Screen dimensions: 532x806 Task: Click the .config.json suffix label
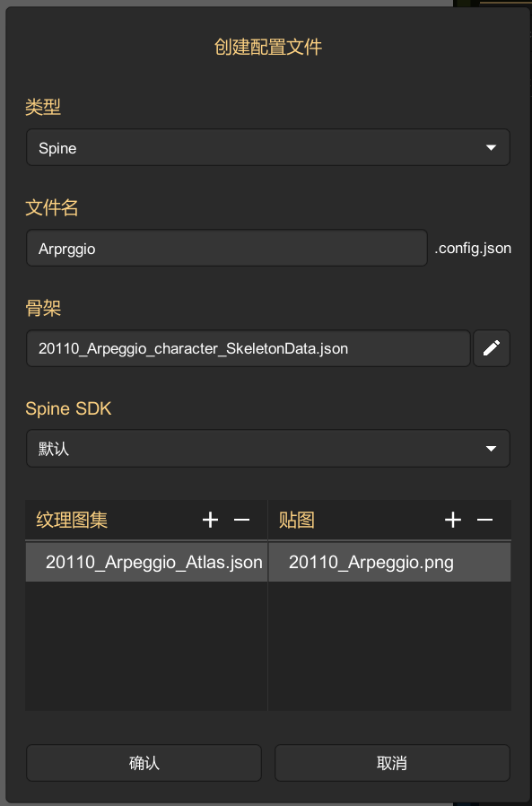(x=473, y=249)
